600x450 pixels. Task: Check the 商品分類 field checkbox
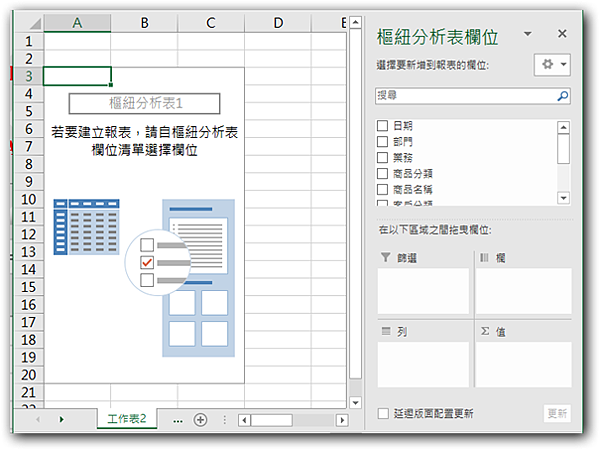(x=382, y=173)
